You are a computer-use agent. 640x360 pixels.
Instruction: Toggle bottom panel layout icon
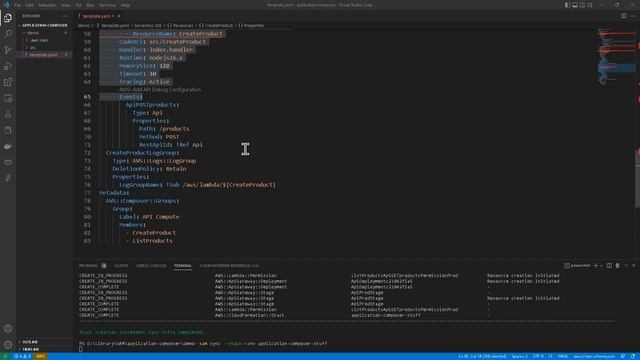575,5
